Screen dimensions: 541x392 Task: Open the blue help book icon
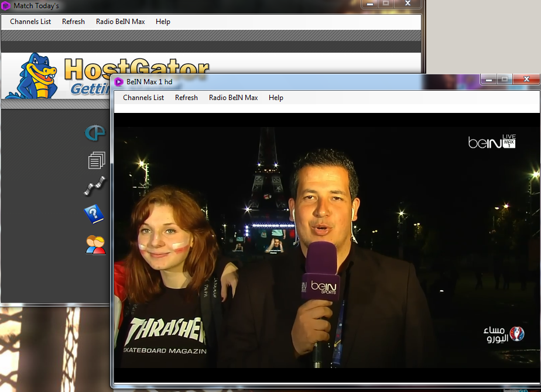click(94, 214)
